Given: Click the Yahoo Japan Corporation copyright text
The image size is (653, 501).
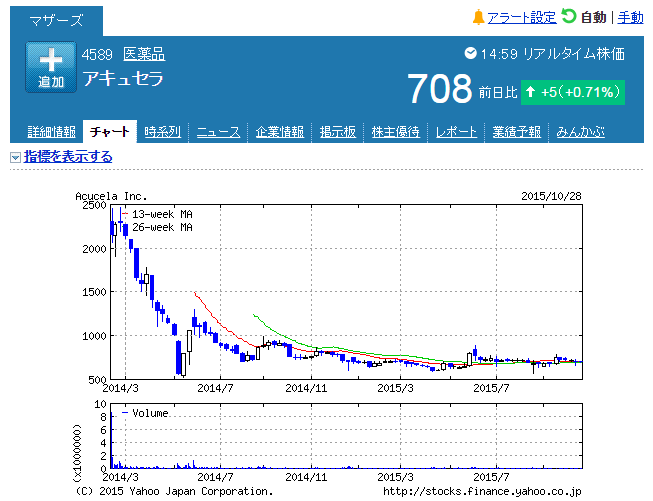Looking at the screenshot, I should tap(174, 491).
